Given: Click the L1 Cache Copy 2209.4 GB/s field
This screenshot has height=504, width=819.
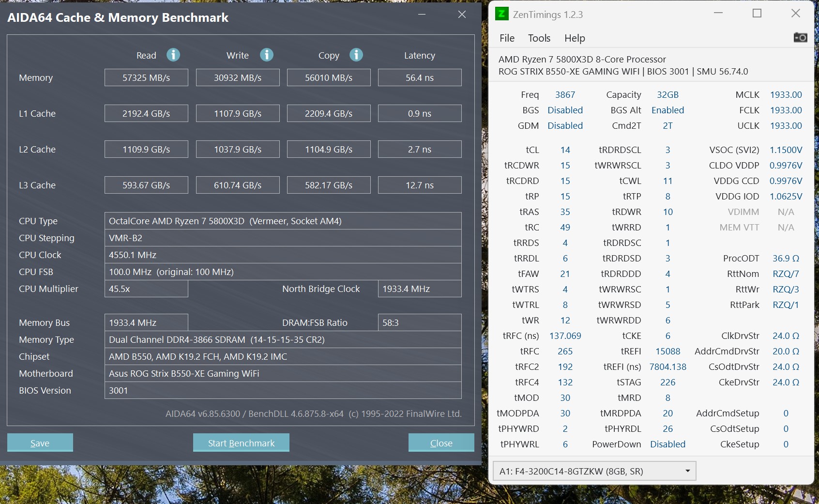Looking at the screenshot, I should coord(329,113).
